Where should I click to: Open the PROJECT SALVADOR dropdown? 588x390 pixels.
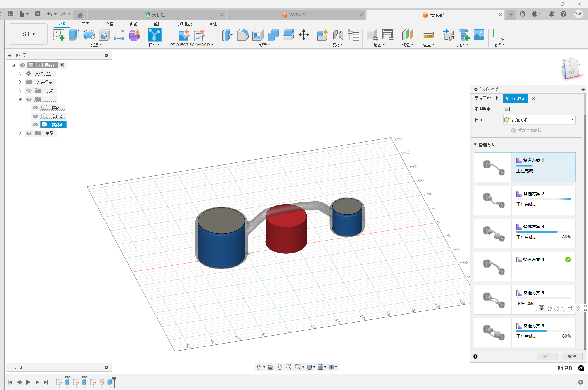[x=192, y=45]
